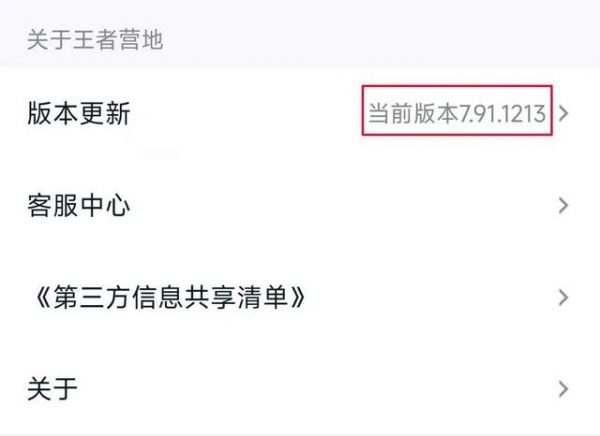This screenshot has width=600, height=436.
Task: Tap the 中心 characters in 客服中心
Action: point(105,206)
